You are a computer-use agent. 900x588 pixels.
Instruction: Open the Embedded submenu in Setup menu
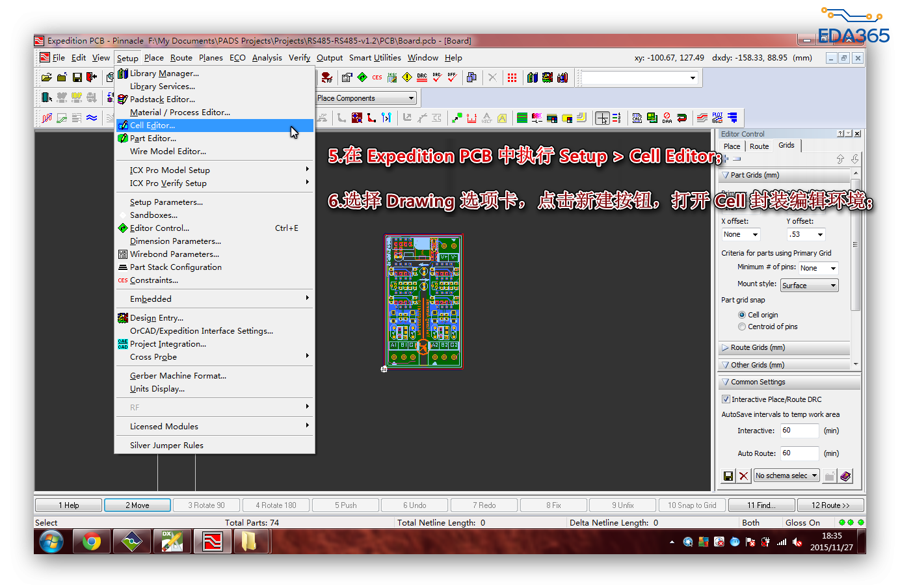215,299
